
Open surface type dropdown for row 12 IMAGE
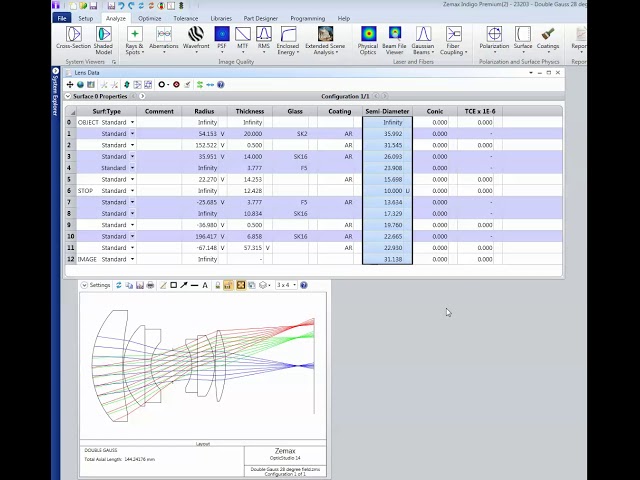[132, 260]
